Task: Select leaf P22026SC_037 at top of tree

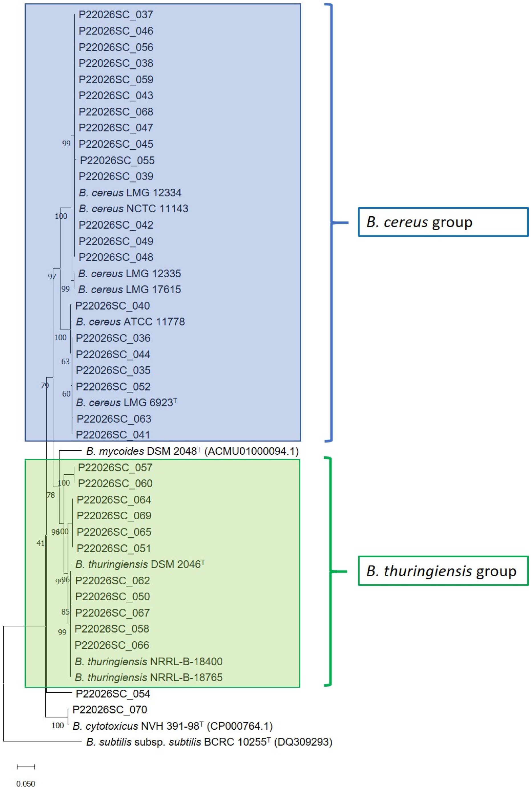Action: (116, 15)
